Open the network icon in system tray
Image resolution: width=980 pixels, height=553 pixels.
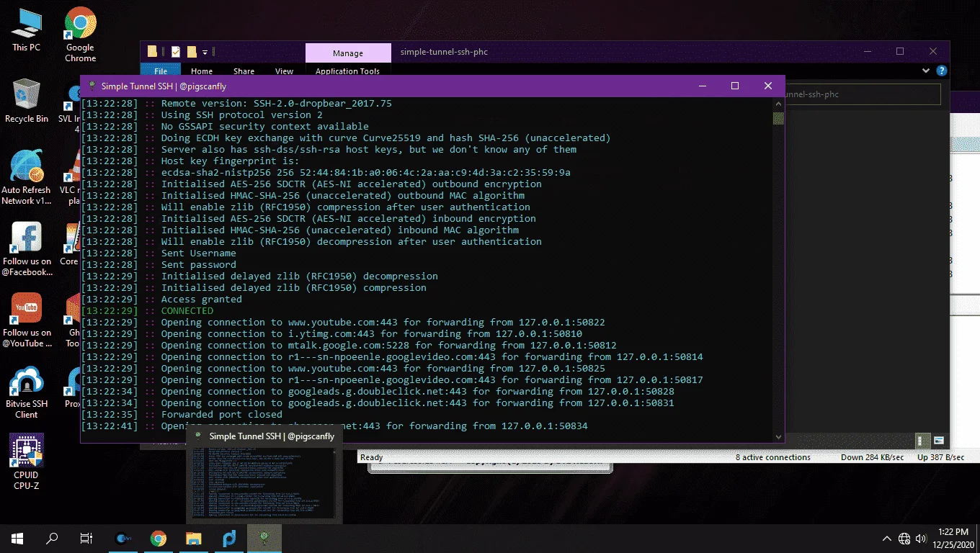pyautogui.click(x=905, y=539)
